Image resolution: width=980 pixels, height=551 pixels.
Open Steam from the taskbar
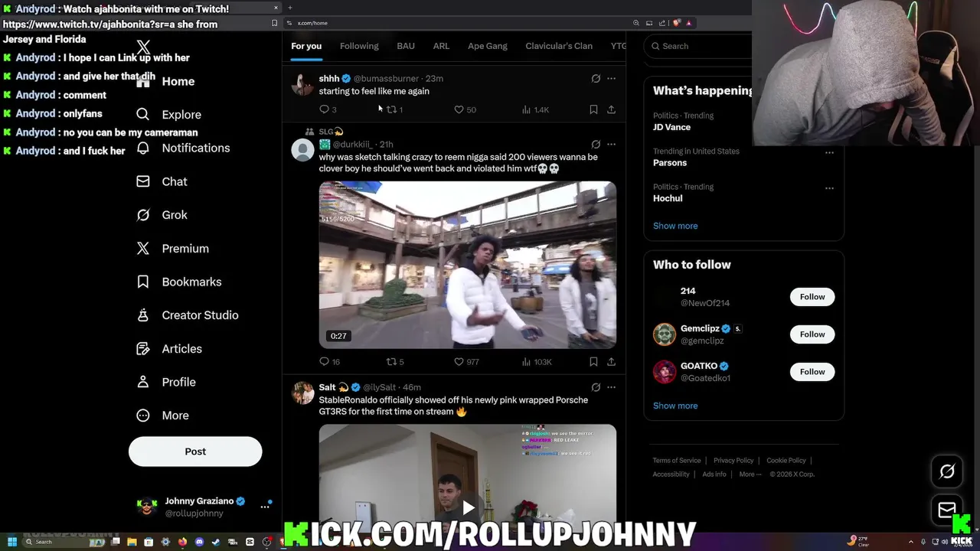[x=216, y=542]
